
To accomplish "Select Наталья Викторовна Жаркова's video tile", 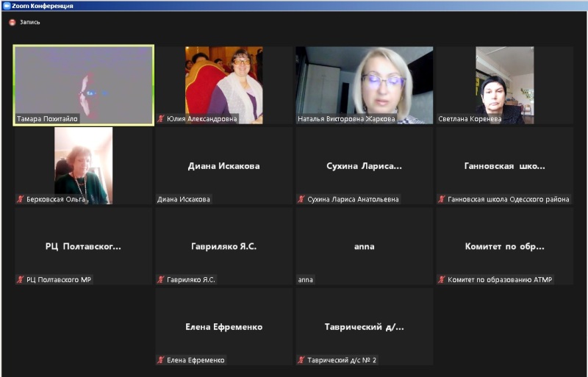I will point(364,85).
